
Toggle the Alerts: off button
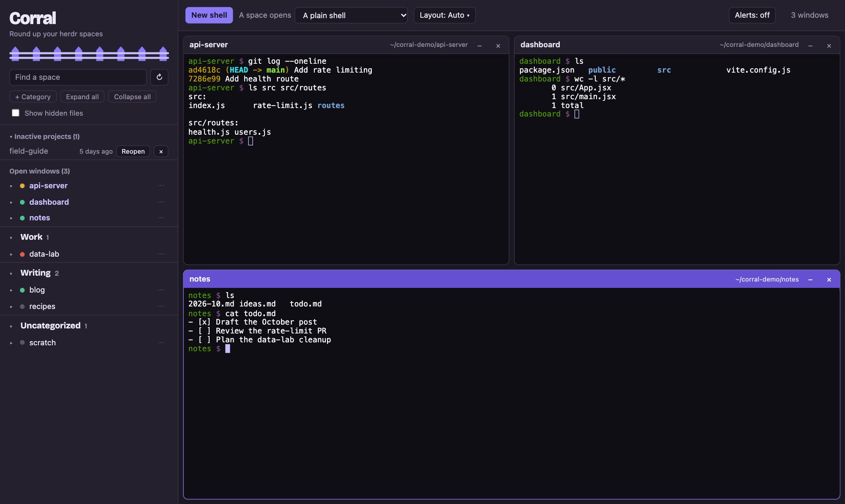pyautogui.click(x=752, y=15)
